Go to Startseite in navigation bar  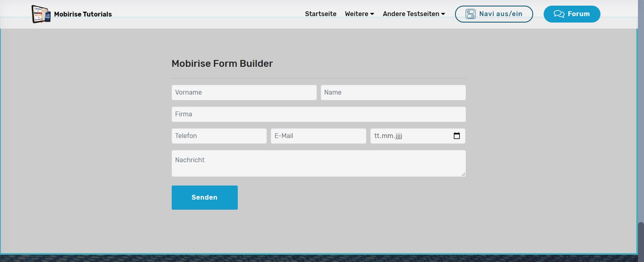320,14
